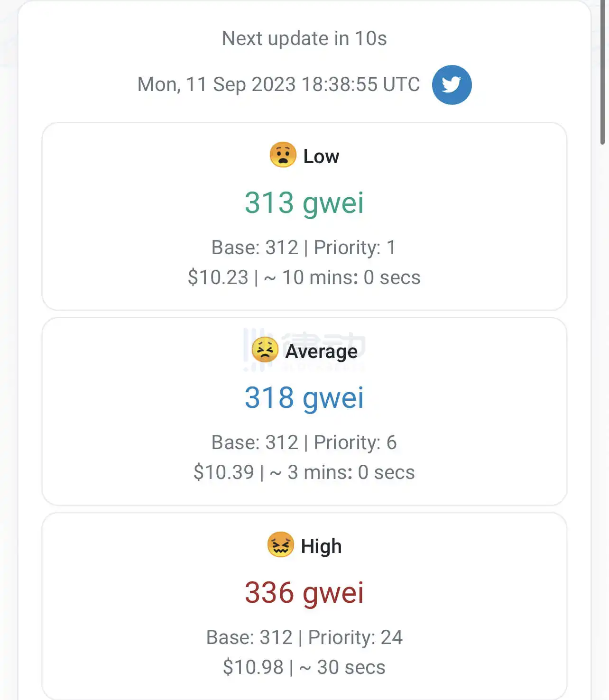Click the Next update countdown text
Image resolution: width=609 pixels, height=700 pixels.
(x=304, y=38)
